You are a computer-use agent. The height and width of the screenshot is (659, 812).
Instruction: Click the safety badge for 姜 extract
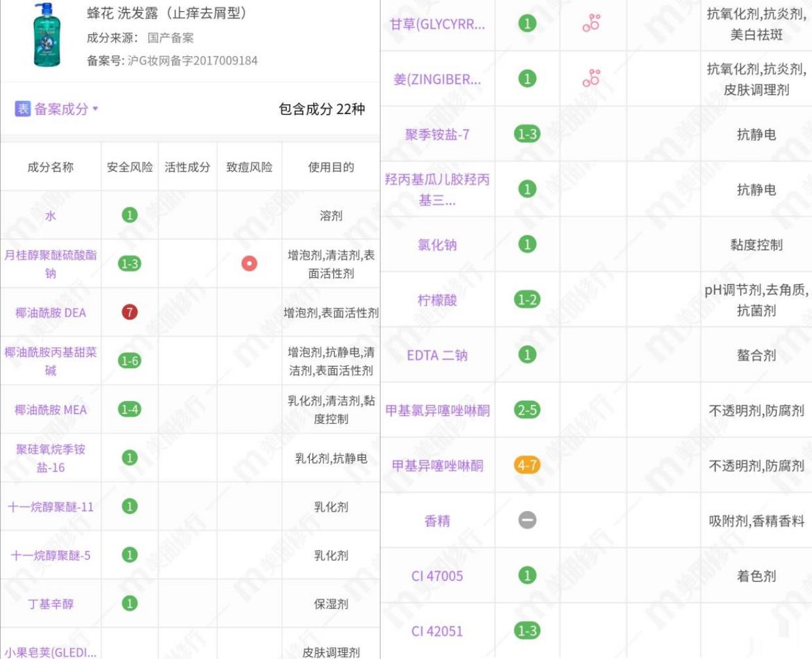coord(527,79)
